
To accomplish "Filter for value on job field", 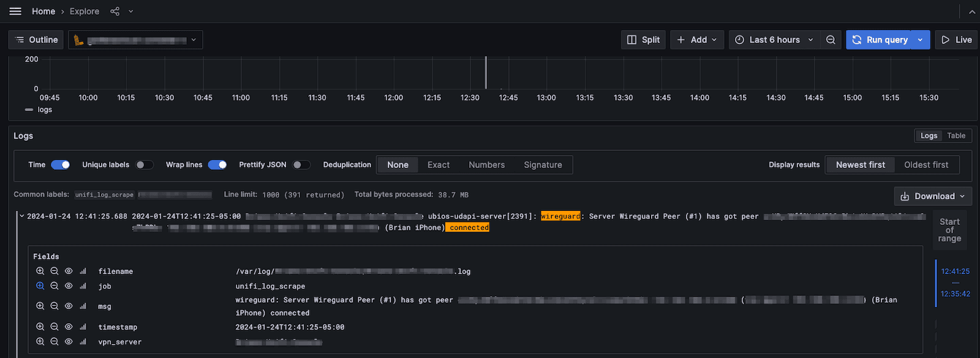I will (x=40, y=286).
